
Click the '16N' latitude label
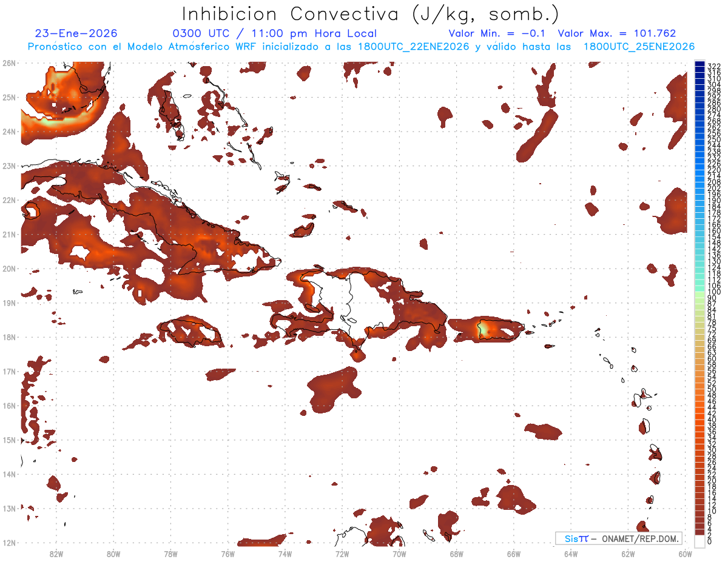point(8,406)
